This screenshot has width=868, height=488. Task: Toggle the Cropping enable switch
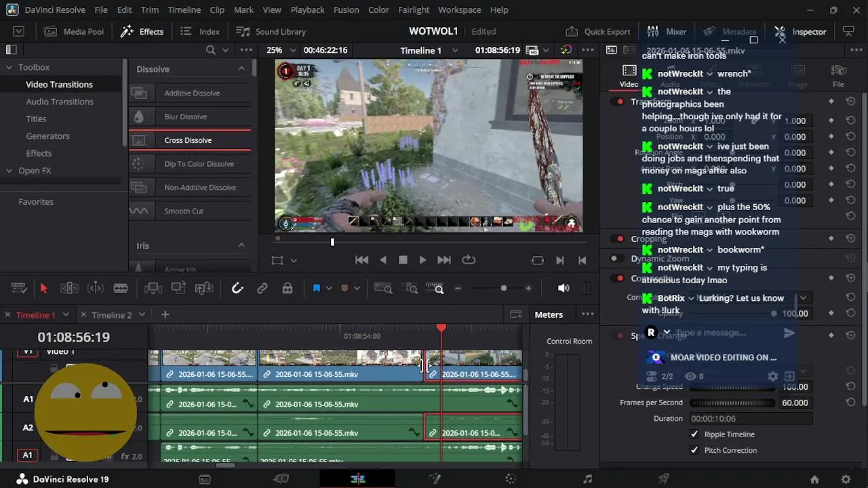point(617,239)
